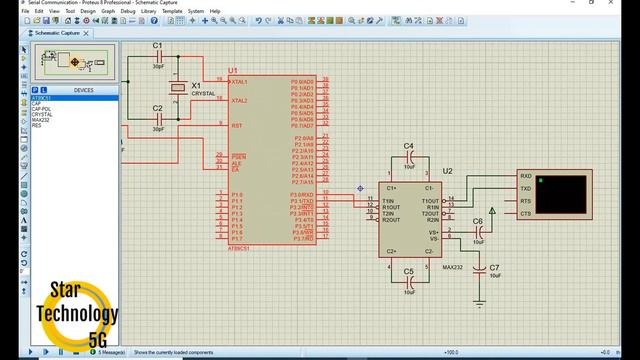Click the blue Help question-mark icon
The height and width of the screenshot is (360, 640).
coord(154,20)
